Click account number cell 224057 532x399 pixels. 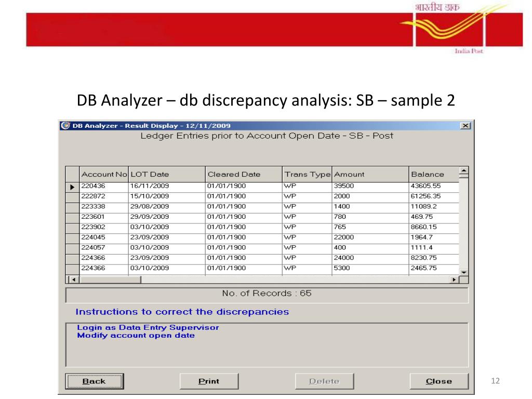tap(104, 248)
